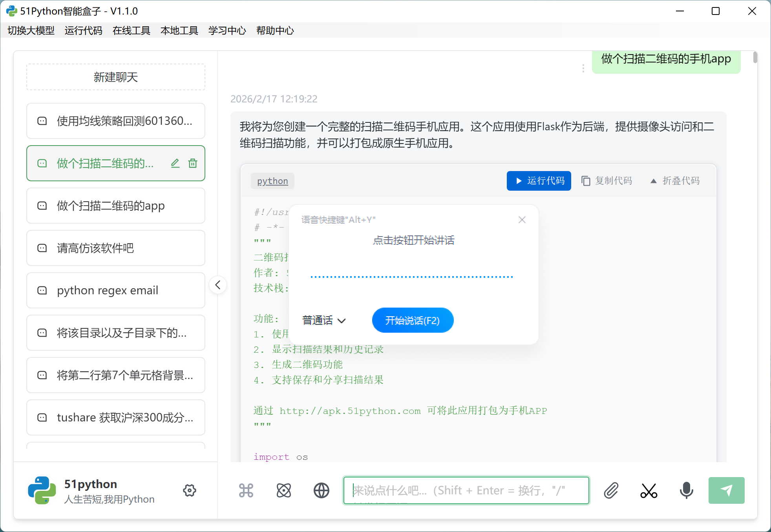Click the atom-shaped icon beside input
The image size is (771, 532).
283,490
